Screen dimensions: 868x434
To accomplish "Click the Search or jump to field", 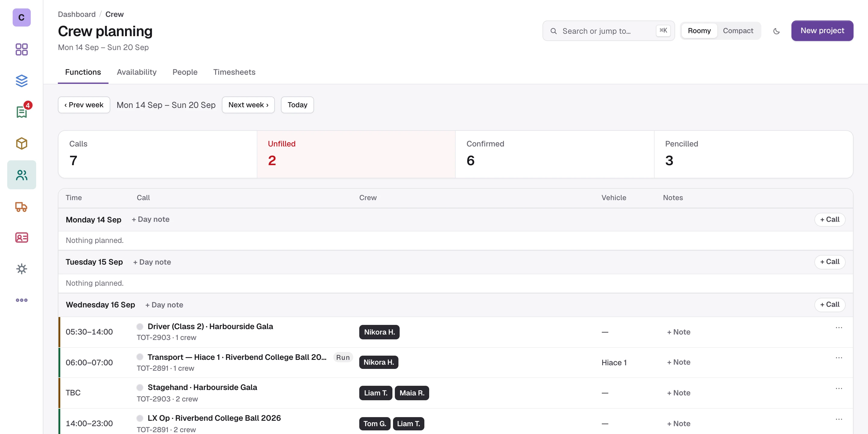I will click(x=608, y=31).
